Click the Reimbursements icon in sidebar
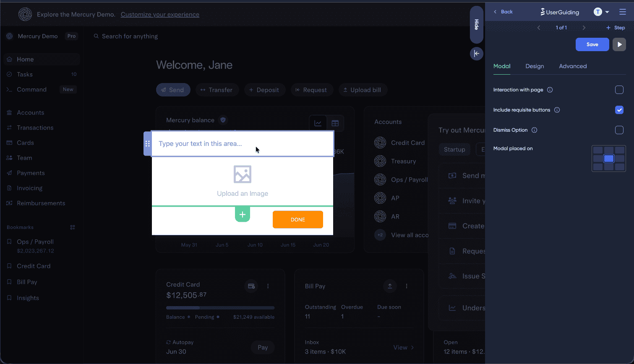This screenshot has height=364, width=634. point(9,203)
